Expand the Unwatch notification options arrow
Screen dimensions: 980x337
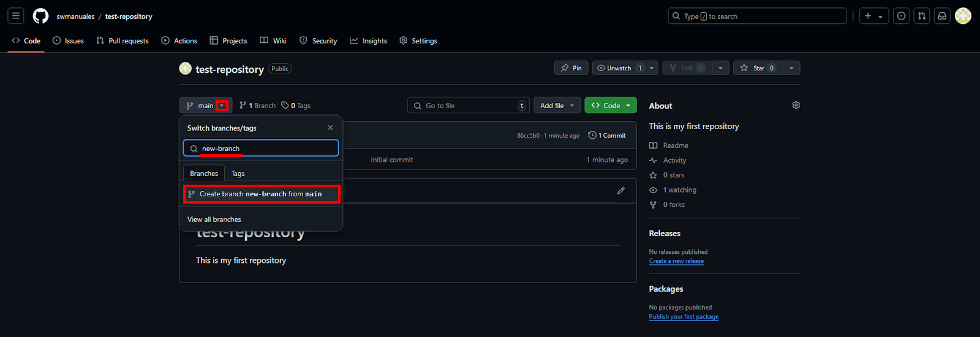tap(652, 68)
